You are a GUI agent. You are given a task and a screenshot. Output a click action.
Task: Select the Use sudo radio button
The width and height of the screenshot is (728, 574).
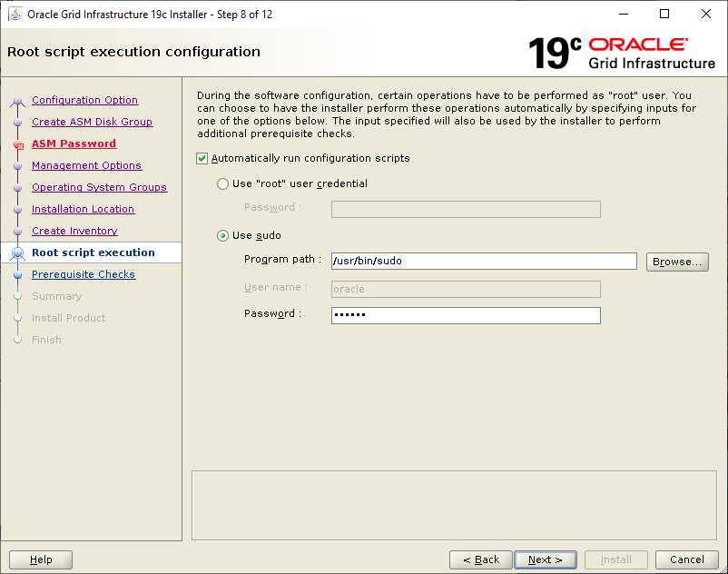223,236
